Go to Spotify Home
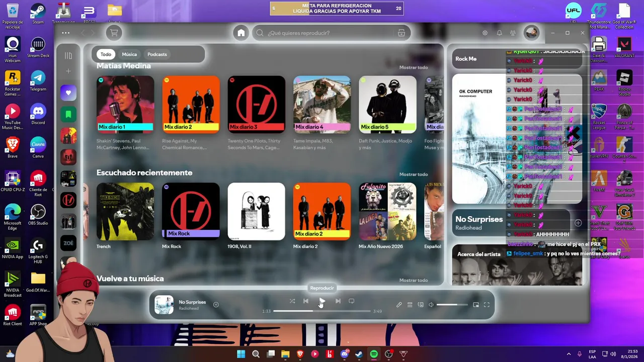 (x=241, y=33)
